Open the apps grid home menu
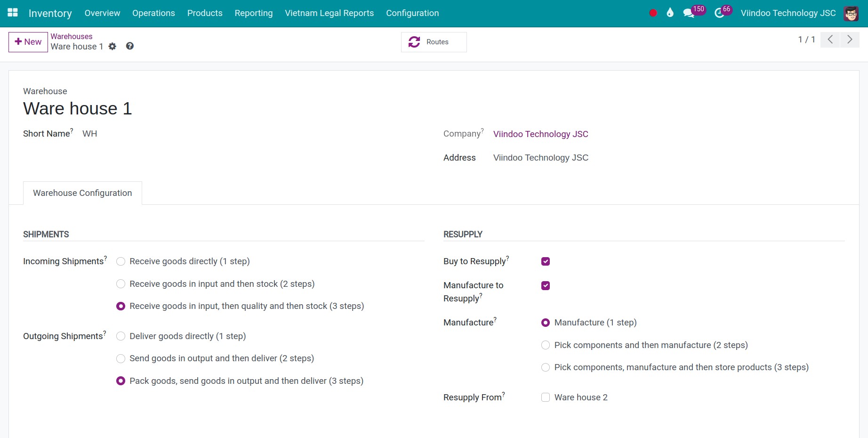The width and height of the screenshot is (868, 438). [13, 13]
